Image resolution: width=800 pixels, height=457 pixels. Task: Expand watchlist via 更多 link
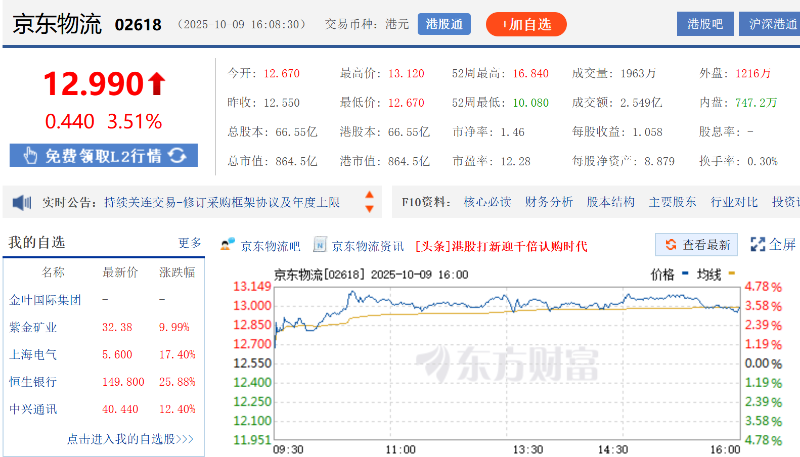coord(189,243)
